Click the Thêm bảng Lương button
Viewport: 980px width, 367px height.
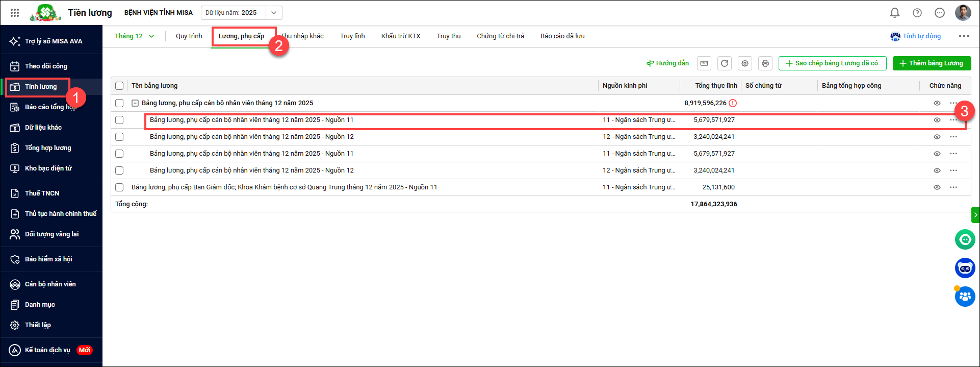pos(932,63)
